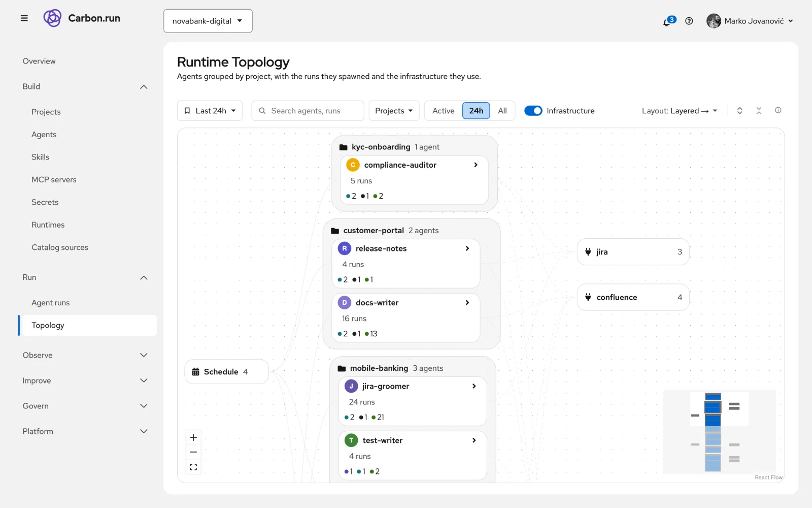812x508 pixels.
Task: Click the Search agents, runs field
Action: click(308, 111)
